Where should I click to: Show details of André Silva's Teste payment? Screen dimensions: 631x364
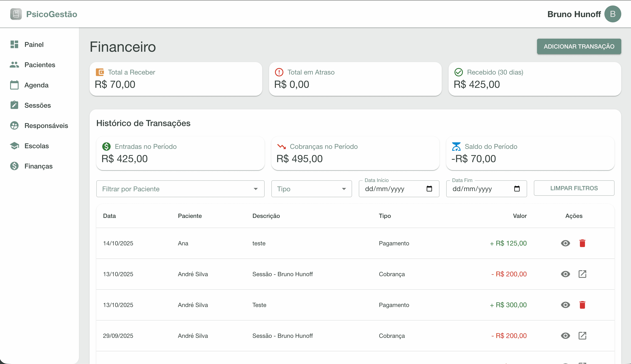(566, 305)
